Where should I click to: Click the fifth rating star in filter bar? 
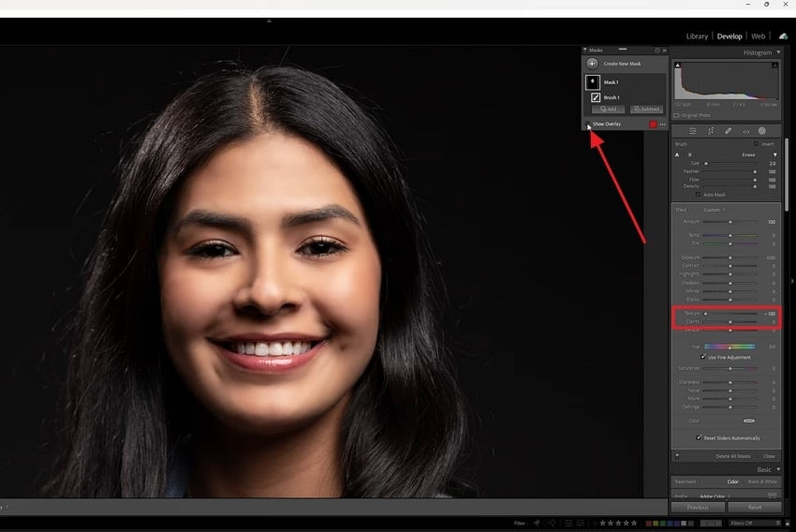(634, 523)
